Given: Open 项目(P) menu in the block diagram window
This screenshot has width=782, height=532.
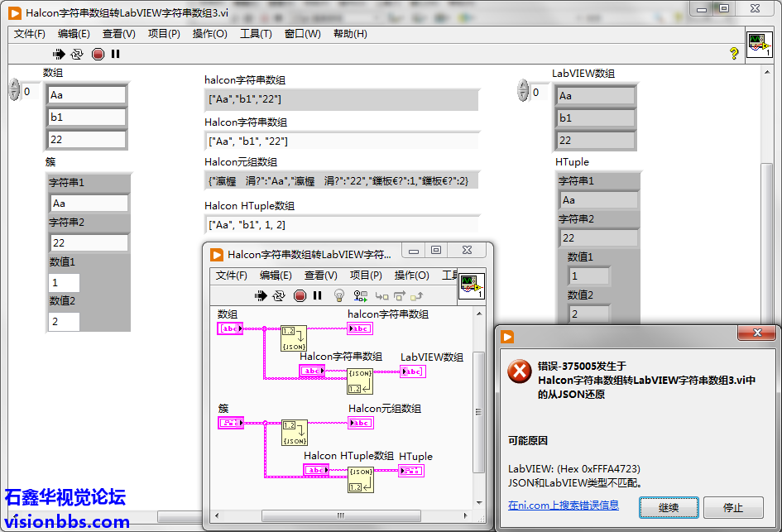Looking at the screenshot, I should pos(366,276).
